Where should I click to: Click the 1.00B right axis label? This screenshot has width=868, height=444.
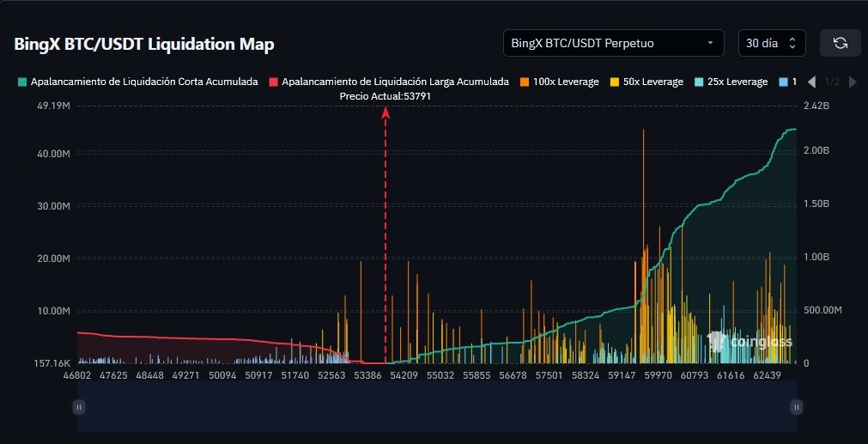815,257
